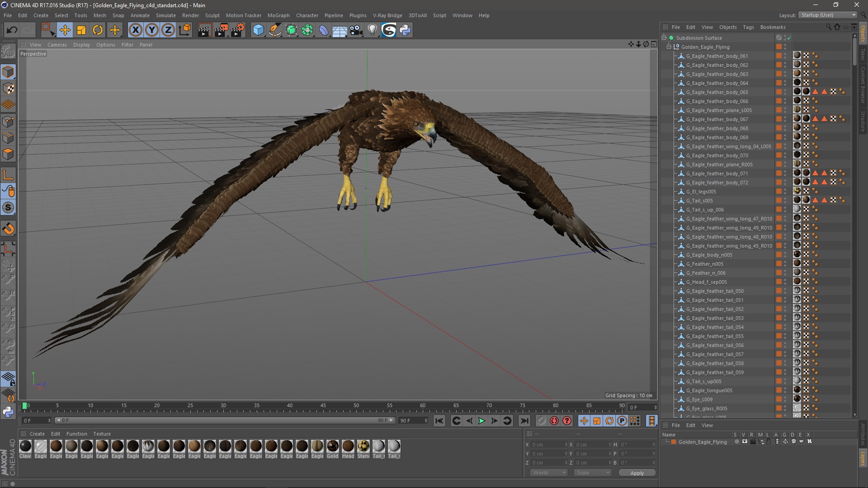Toggle Autokeying button

pos(554,421)
